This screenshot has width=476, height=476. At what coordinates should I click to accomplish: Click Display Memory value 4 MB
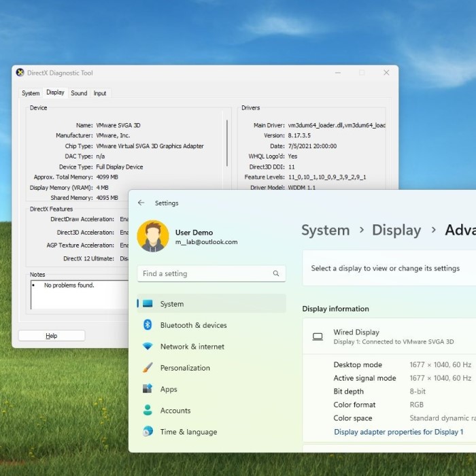point(102,188)
